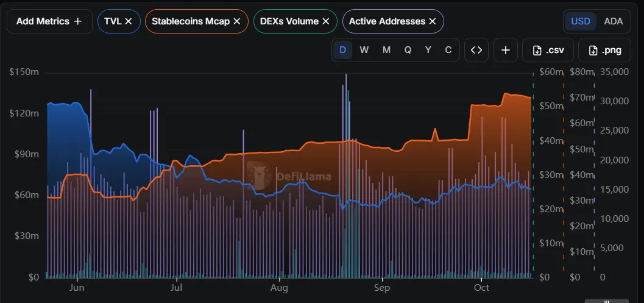This screenshot has width=644, height=303.
Task: Select the daily D interval
Action: 342,50
